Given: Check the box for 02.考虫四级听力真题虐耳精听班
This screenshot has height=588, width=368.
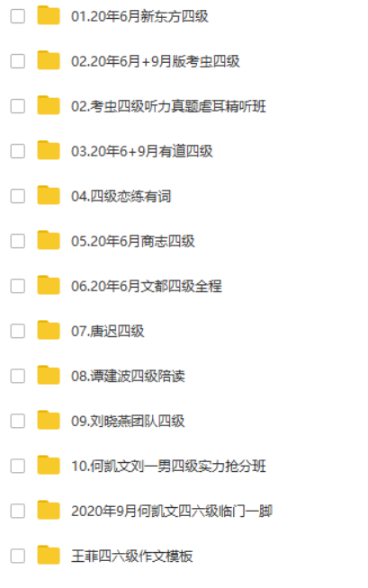Looking at the screenshot, I should pos(18,106).
